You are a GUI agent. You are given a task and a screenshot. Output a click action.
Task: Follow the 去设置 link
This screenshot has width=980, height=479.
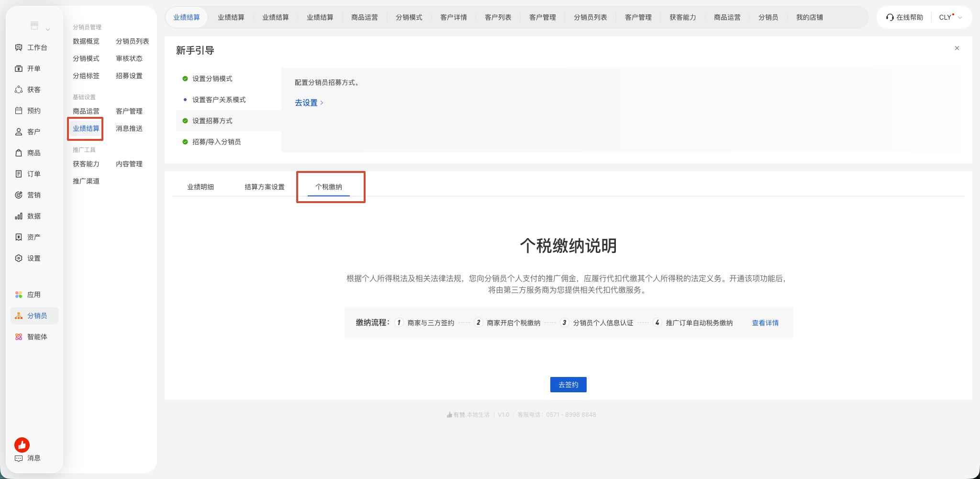point(309,103)
